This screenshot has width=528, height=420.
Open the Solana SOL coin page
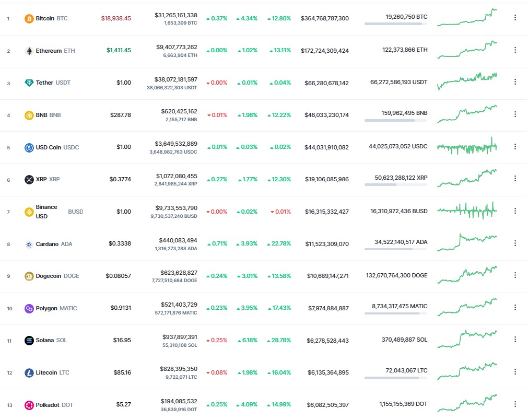51,341
